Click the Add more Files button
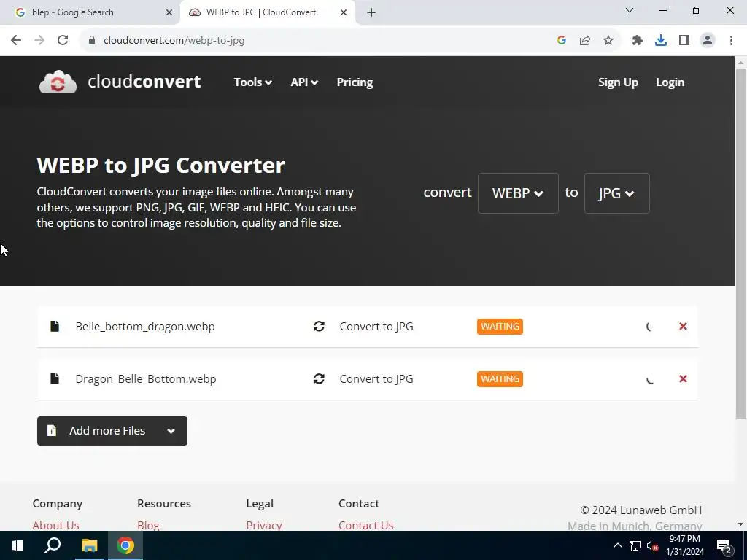The image size is (747, 560). click(x=112, y=431)
